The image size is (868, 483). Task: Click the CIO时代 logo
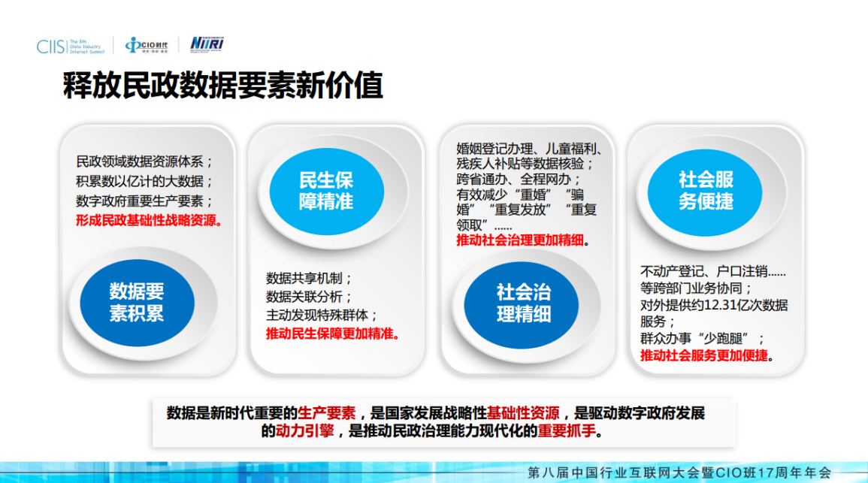[147, 45]
